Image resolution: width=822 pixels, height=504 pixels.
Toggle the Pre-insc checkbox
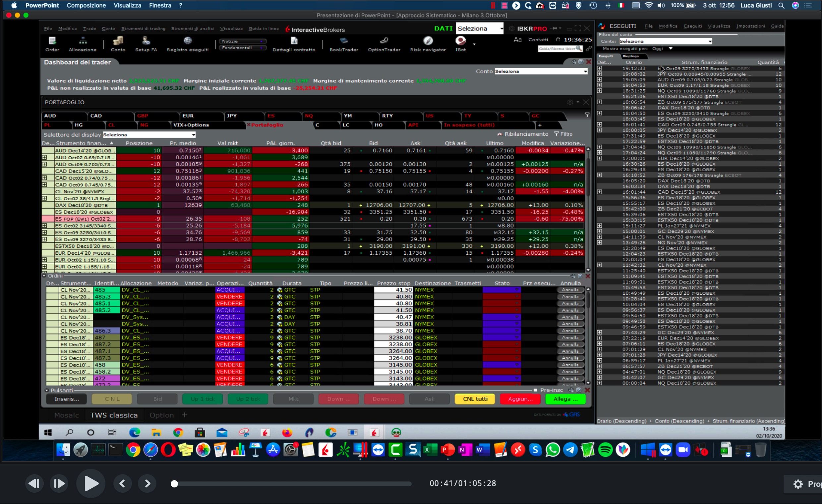point(535,390)
